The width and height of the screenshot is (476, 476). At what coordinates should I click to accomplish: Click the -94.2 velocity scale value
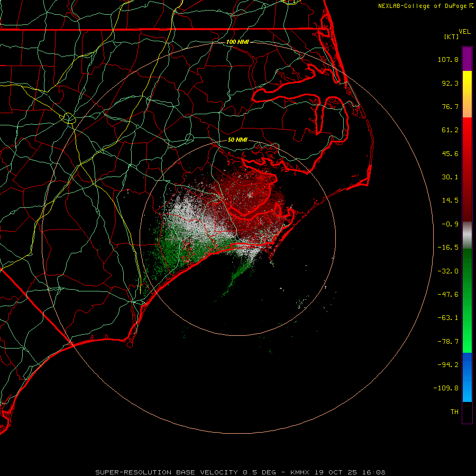click(448, 364)
